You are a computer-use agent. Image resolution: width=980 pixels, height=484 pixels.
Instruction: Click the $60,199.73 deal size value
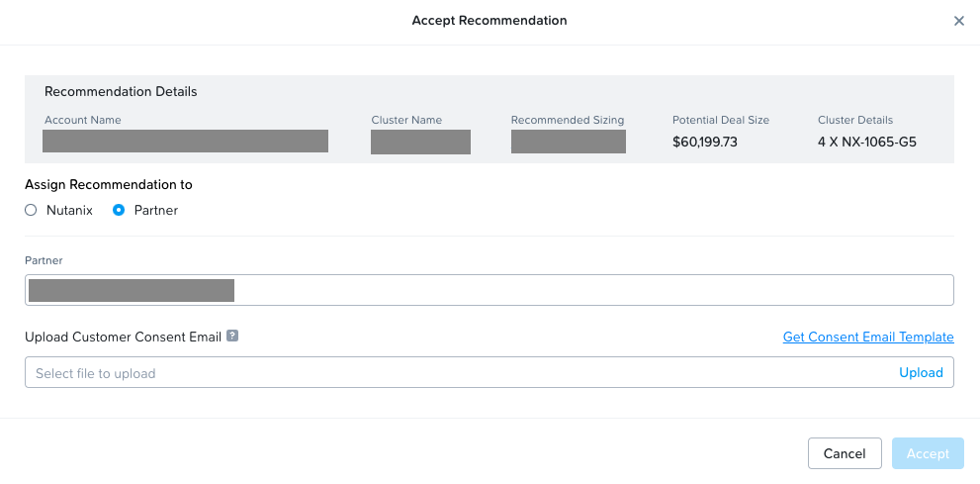tap(705, 142)
